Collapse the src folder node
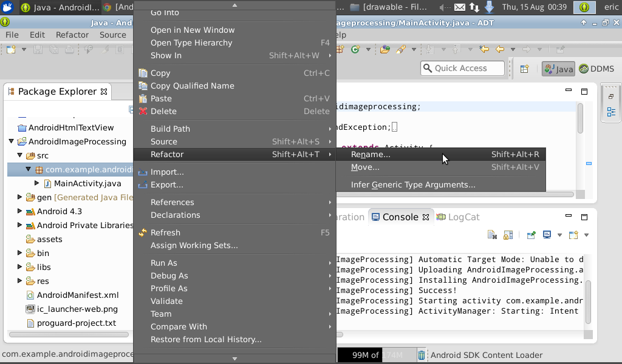Image resolution: width=622 pixels, height=364 pixels. [19, 155]
